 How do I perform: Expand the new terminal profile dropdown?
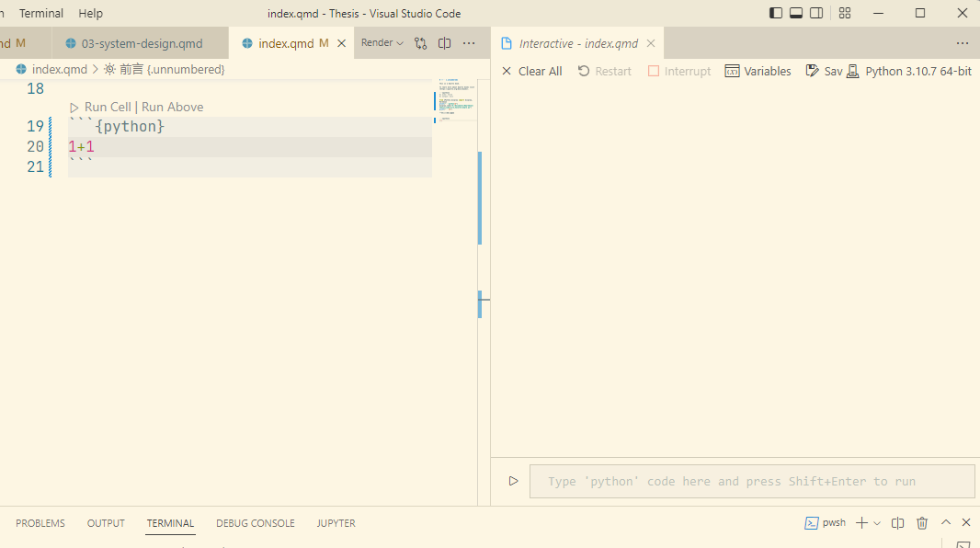[877, 523]
